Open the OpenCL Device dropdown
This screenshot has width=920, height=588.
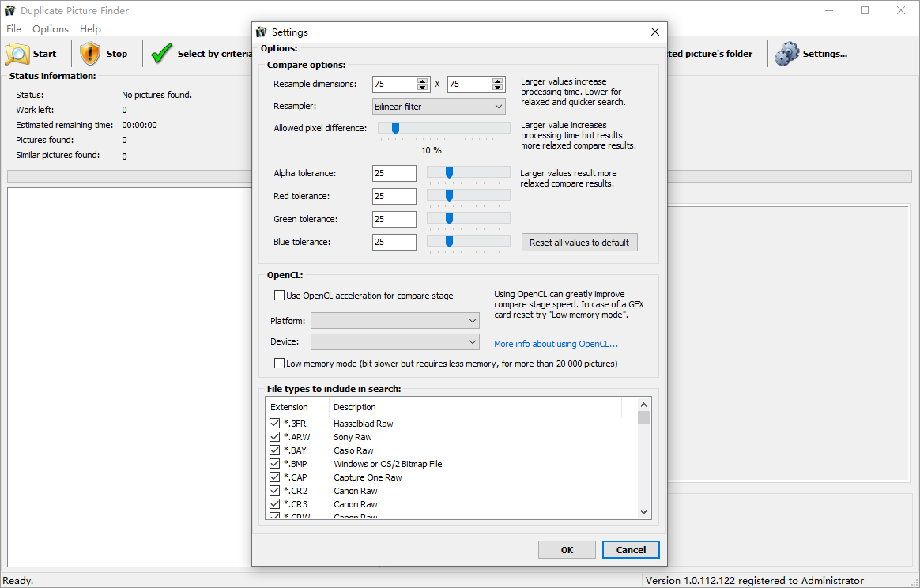tap(395, 341)
